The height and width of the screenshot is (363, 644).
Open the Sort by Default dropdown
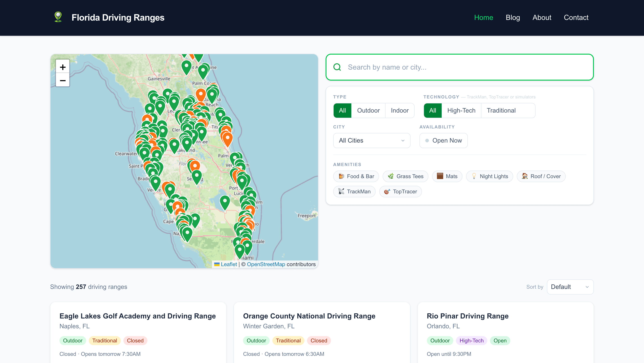click(570, 287)
